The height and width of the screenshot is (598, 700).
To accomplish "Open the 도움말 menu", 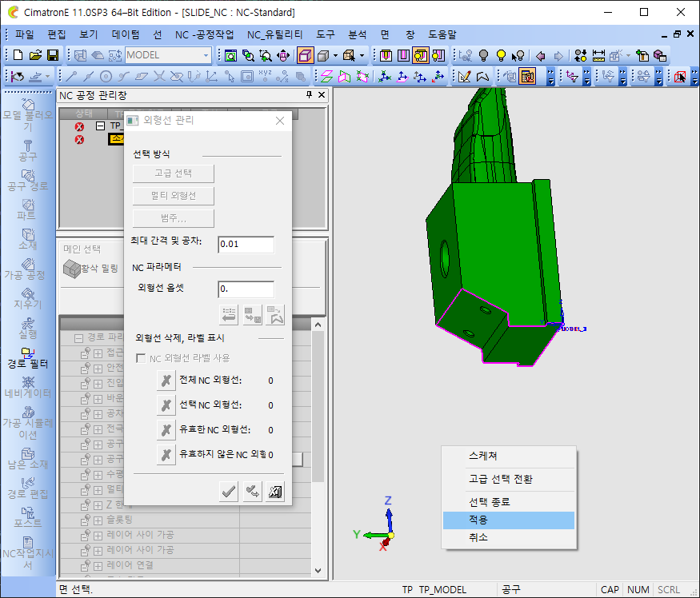I will point(442,35).
